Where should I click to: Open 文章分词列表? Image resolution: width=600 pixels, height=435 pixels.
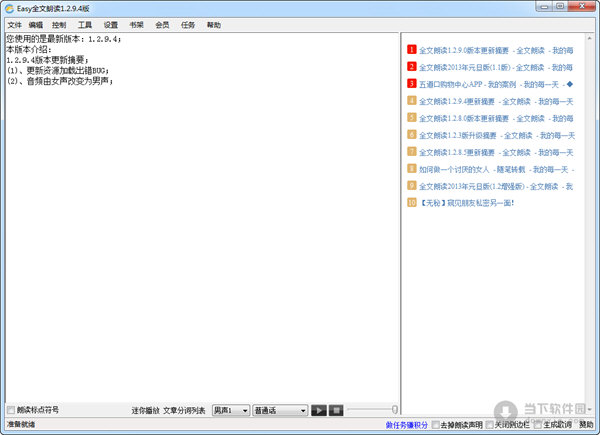184,411
